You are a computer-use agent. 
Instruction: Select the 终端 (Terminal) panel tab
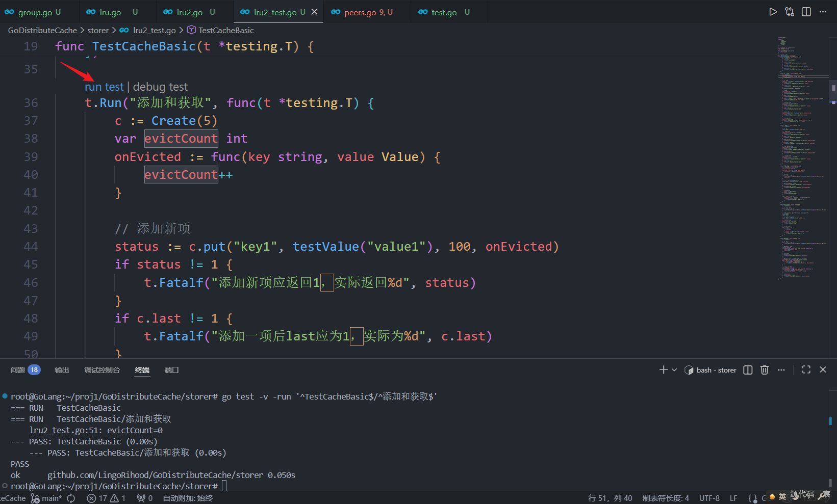142,370
